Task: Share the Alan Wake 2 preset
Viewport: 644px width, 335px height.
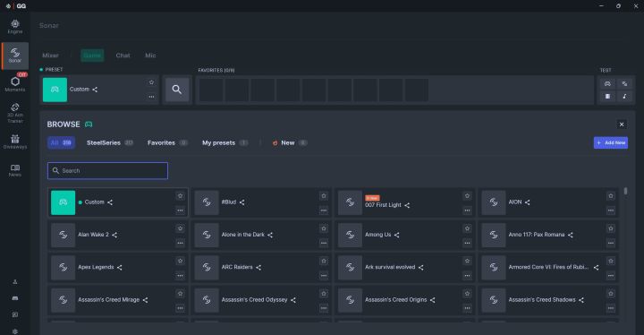Action: 114,235
